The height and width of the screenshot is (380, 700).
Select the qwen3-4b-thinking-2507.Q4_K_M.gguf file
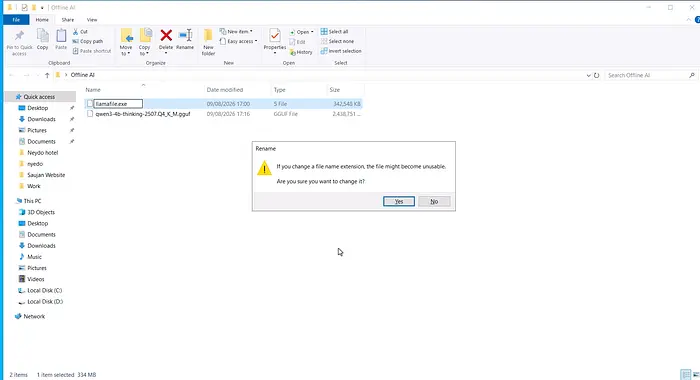tap(143, 114)
